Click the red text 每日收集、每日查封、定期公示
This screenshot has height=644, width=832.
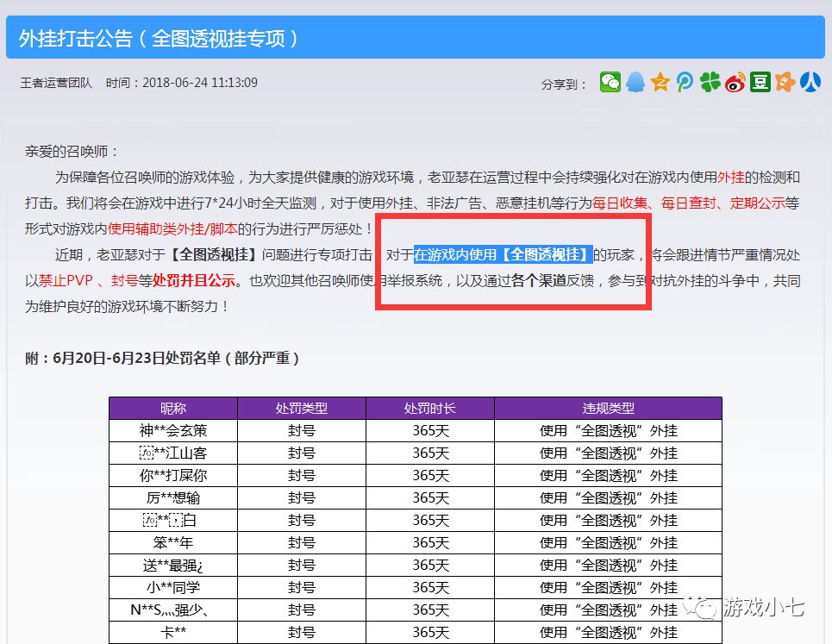click(688, 203)
